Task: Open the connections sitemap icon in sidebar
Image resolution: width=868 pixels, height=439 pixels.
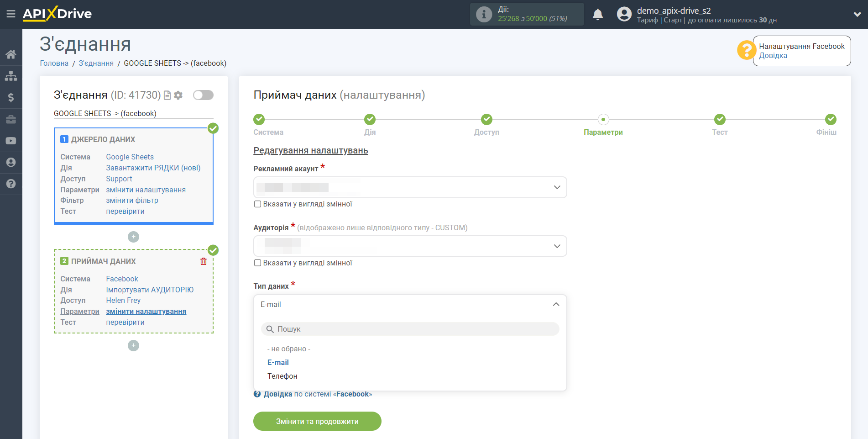Action: pyautogui.click(x=11, y=76)
